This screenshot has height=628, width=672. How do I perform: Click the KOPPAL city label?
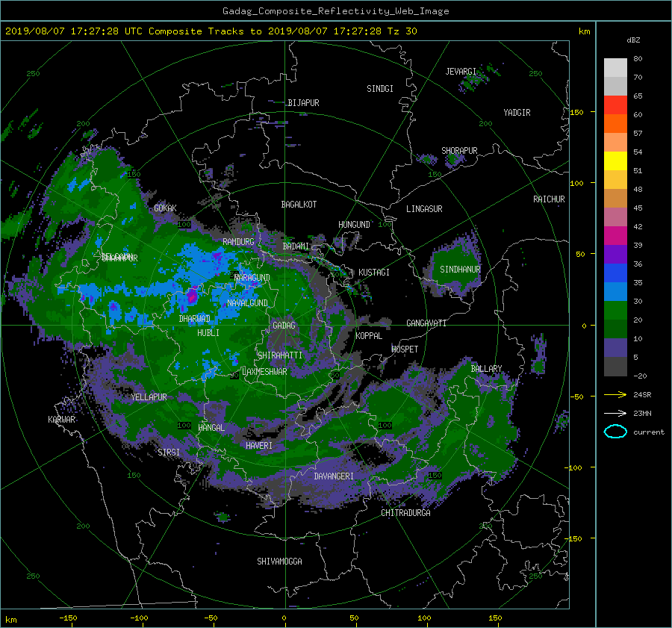[369, 336]
